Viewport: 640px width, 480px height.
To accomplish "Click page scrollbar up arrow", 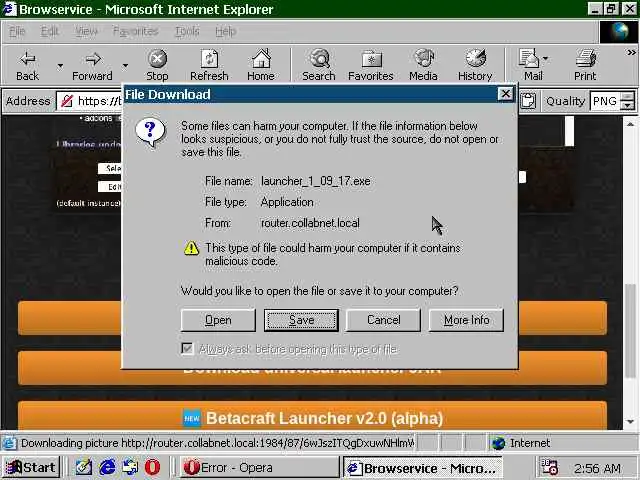I will (631, 124).
